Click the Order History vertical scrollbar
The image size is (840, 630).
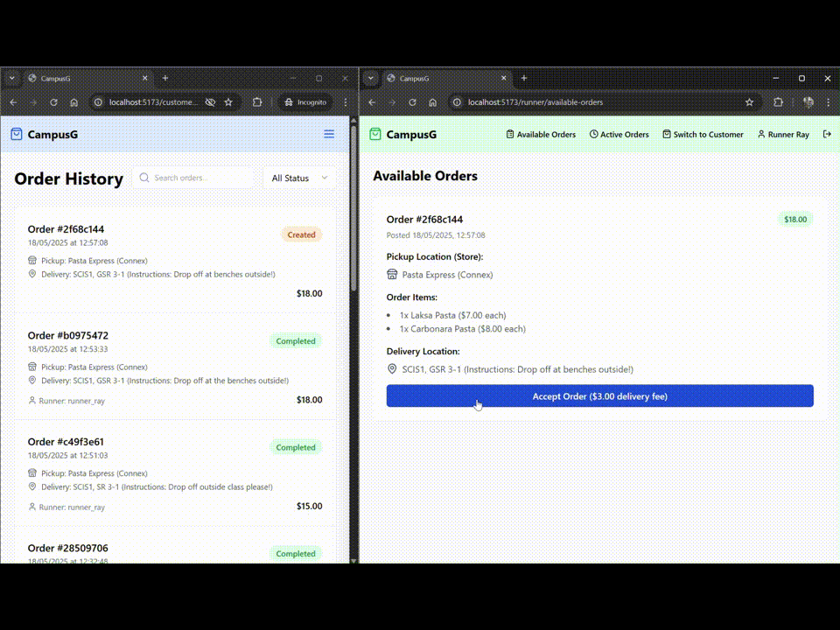coord(353,209)
